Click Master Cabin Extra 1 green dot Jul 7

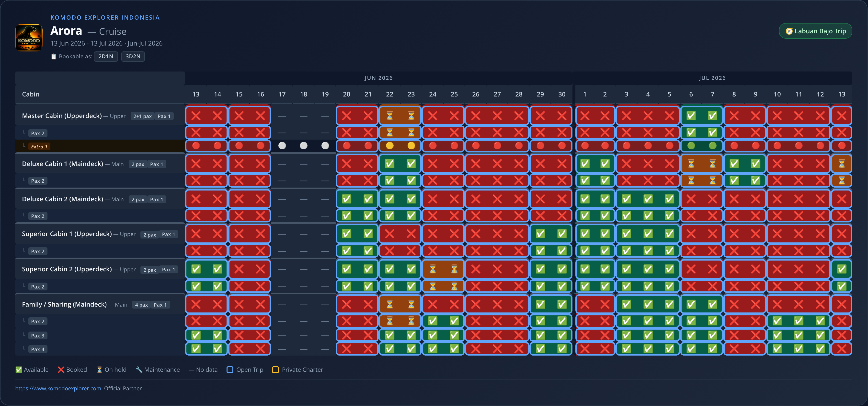tap(712, 146)
